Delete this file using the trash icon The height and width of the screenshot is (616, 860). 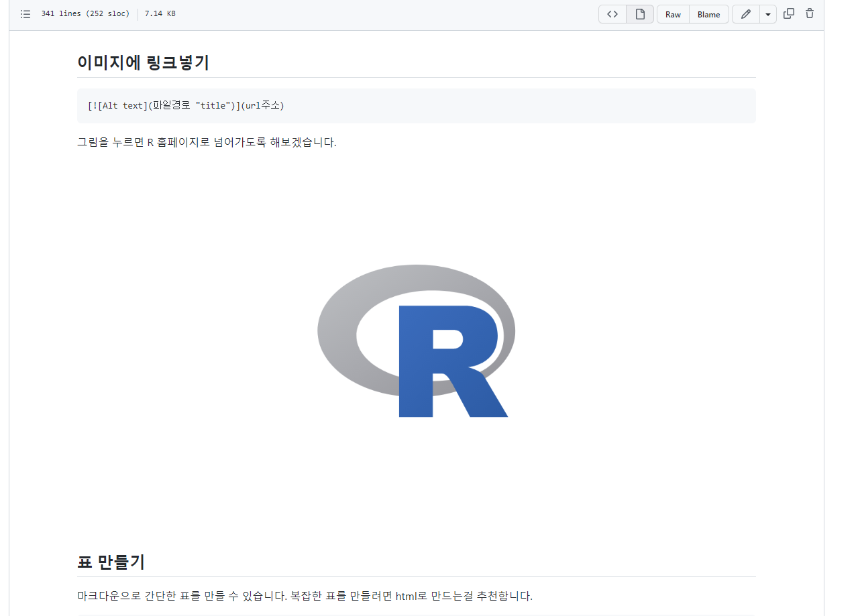(x=809, y=13)
